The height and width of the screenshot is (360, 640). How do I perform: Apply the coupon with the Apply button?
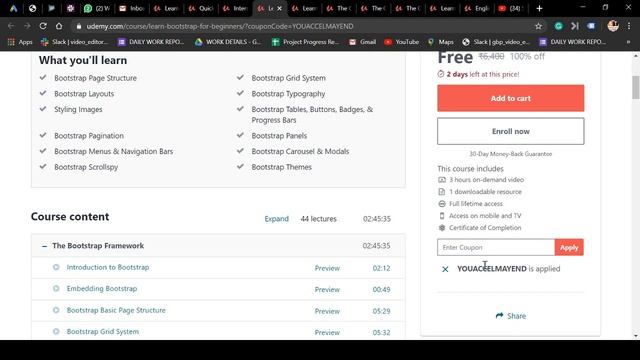(x=569, y=247)
